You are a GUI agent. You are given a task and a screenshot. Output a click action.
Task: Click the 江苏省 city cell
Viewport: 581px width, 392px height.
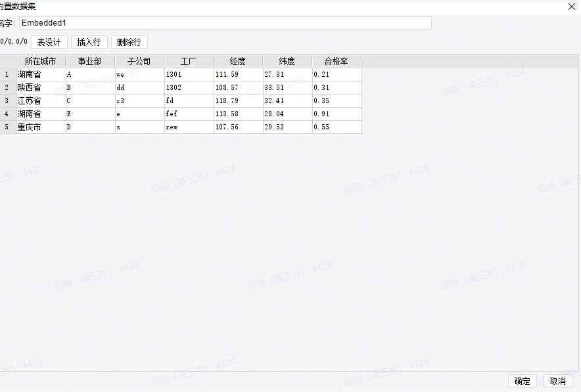tap(41, 100)
